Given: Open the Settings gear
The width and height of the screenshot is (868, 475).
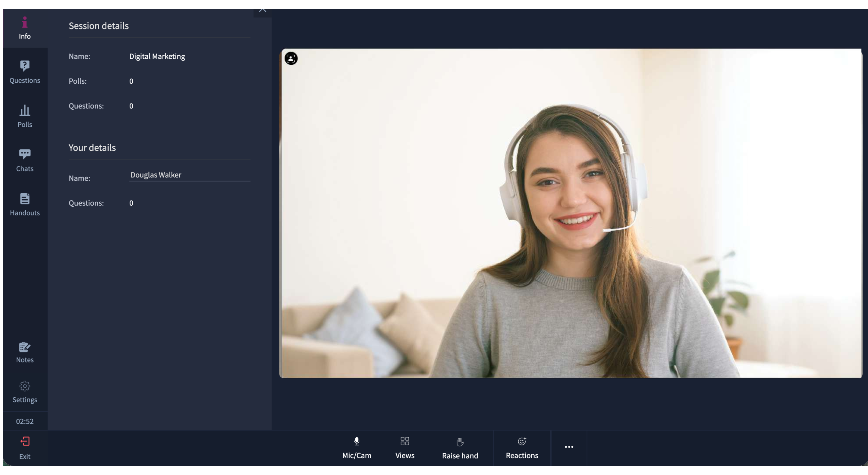Looking at the screenshot, I should pos(25,392).
